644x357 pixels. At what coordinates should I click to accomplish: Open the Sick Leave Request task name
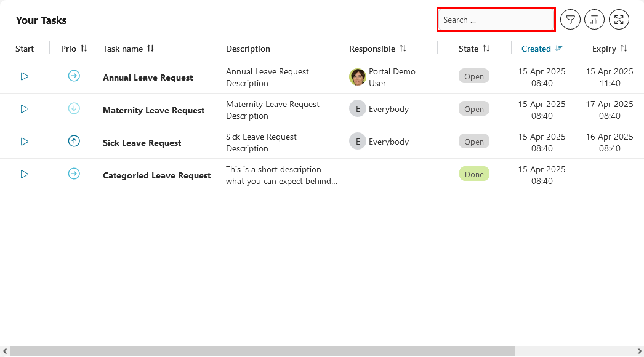[142, 143]
